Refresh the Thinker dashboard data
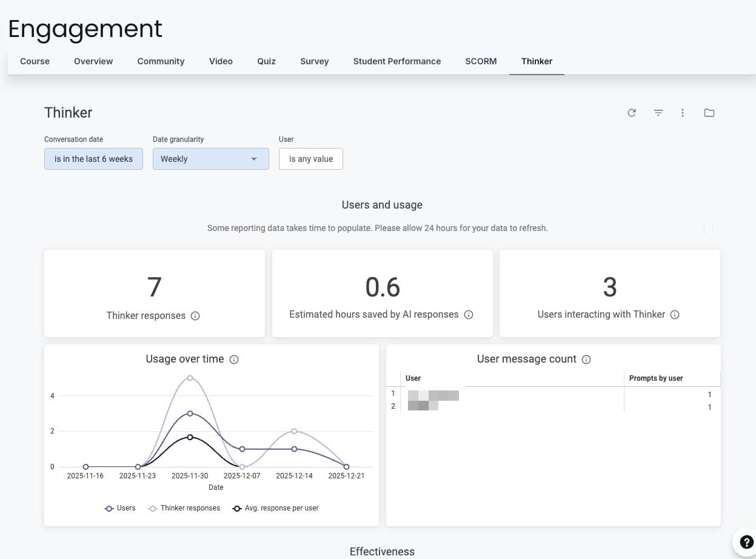 [x=632, y=113]
